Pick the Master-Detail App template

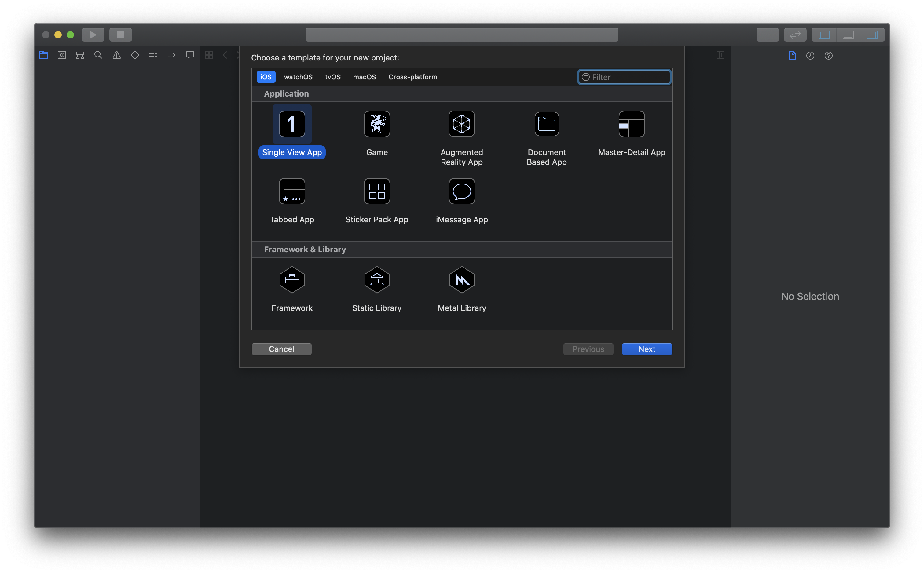pos(631,124)
